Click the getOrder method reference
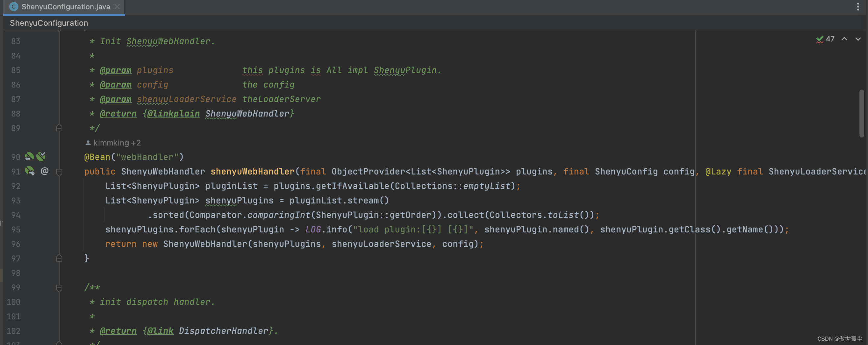Screen dimensions: 868x345 [410, 215]
